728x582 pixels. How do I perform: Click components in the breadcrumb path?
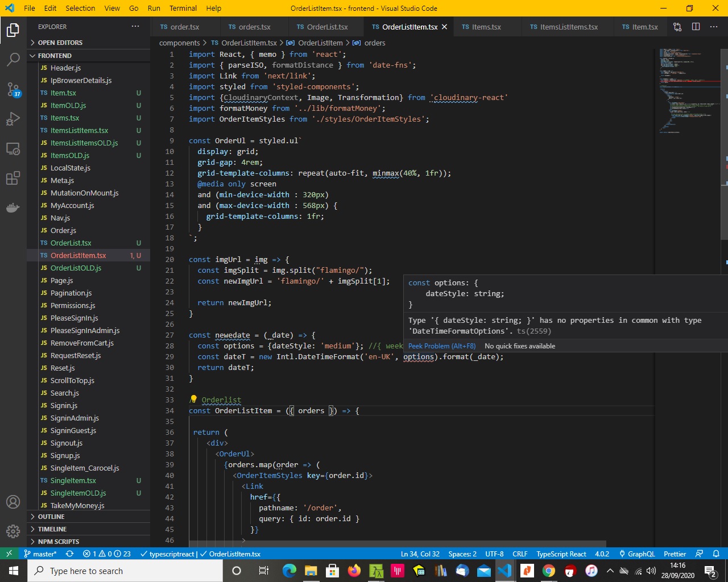(x=180, y=43)
